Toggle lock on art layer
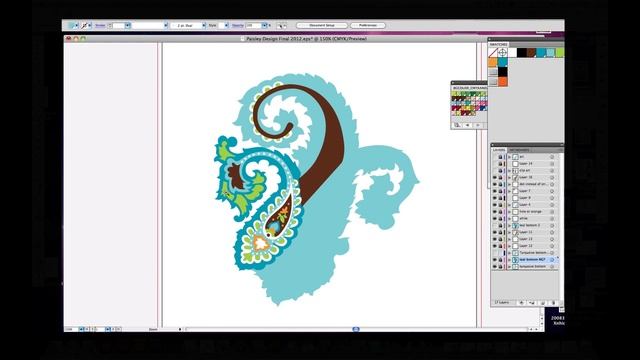The image size is (640, 360). click(500, 157)
